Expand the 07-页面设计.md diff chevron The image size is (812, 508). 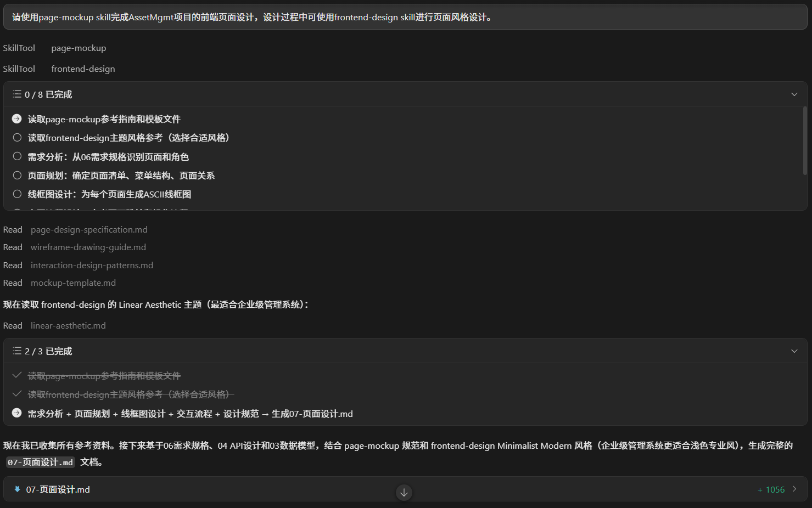[794, 489]
